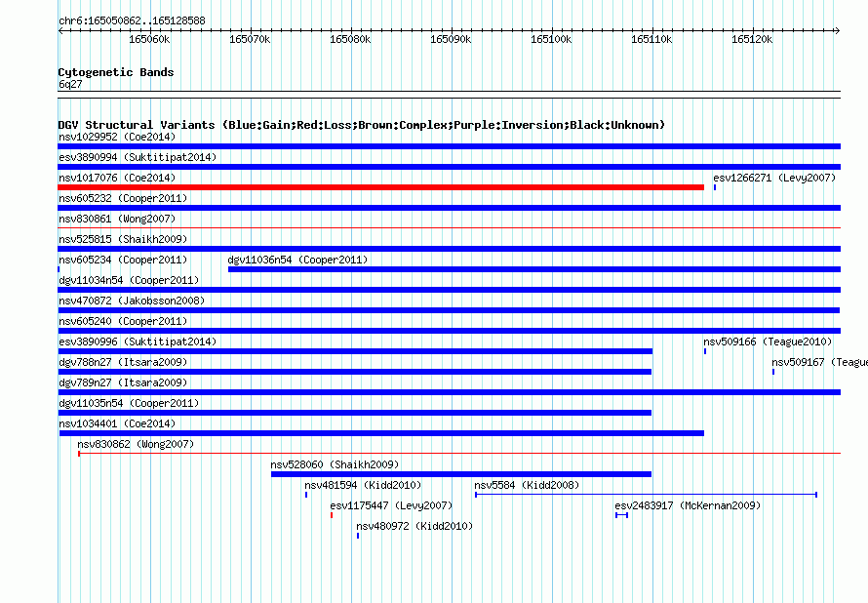
Task: Click the 165090k position on ruler
Action: (x=451, y=39)
